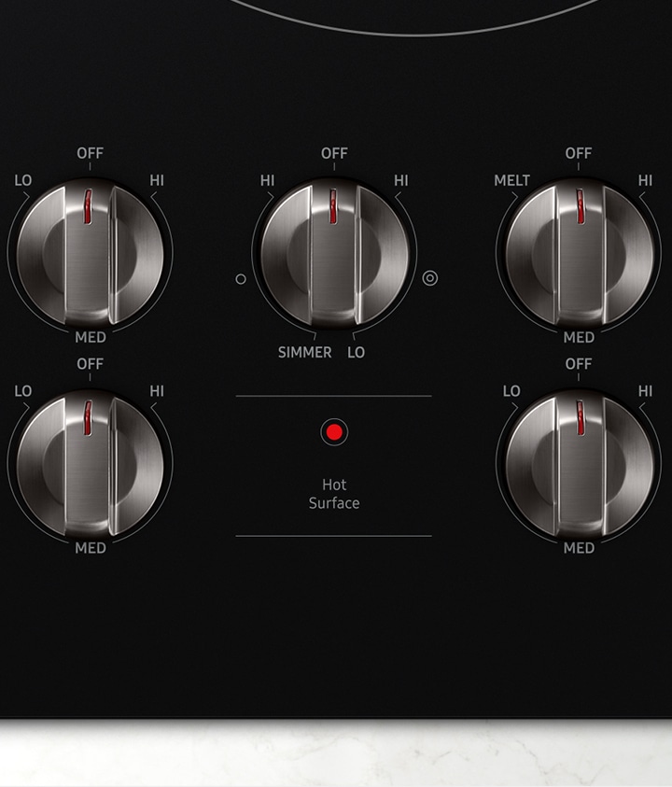Click the red pointer on the SIMMER knob
Image resolution: width=672 pixels, height=787 pixels.
click(x=333, y=207)
